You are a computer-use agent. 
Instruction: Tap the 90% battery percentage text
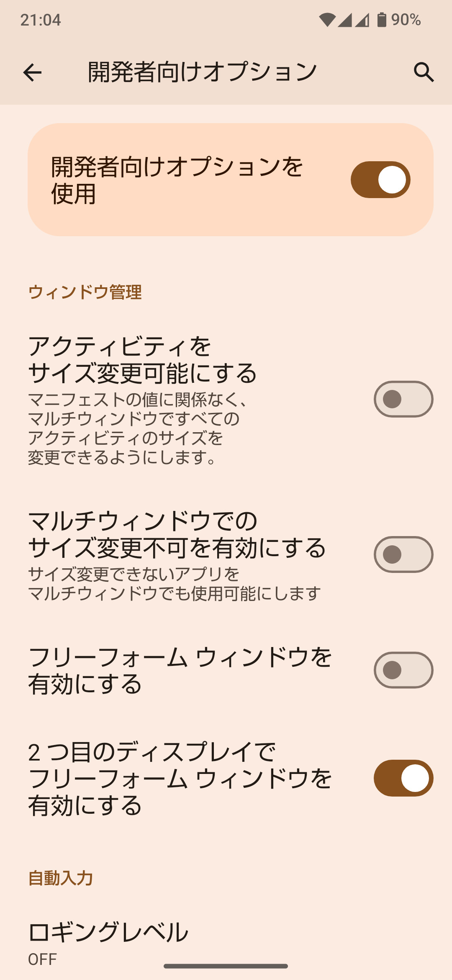[406, 20]
